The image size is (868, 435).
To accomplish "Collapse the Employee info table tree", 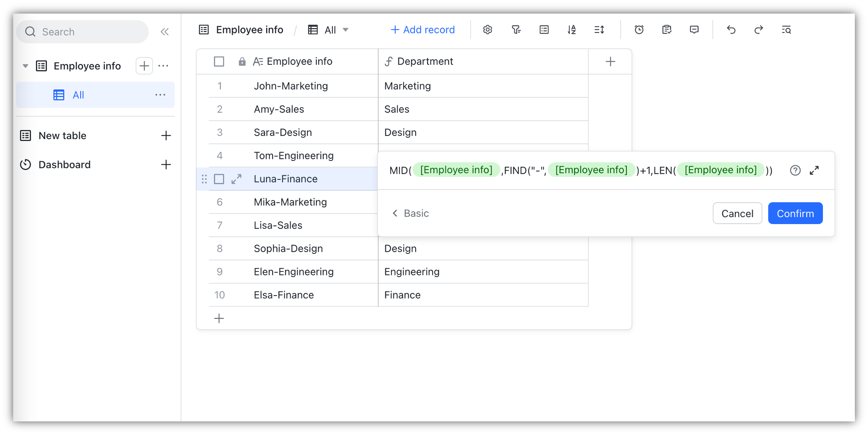I will [x=25, y=65].
